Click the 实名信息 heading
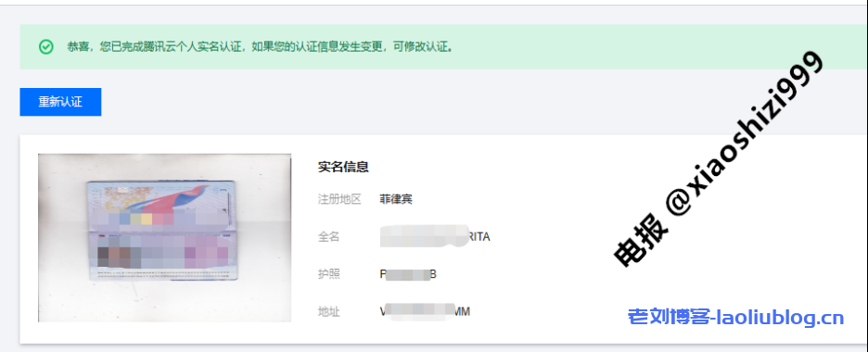Image resolution: width=868 pixels, height=352 pixels. point(343,167)
